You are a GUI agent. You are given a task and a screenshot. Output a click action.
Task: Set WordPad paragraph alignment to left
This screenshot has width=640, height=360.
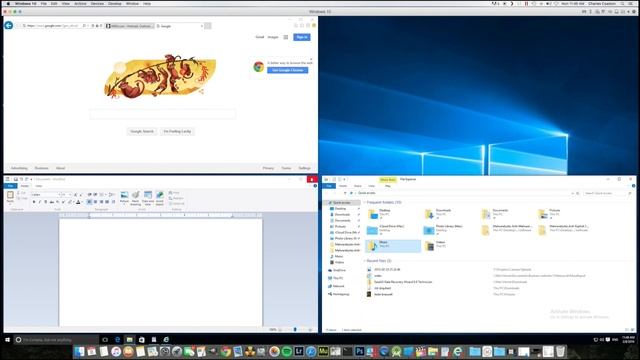pos(89,202)
